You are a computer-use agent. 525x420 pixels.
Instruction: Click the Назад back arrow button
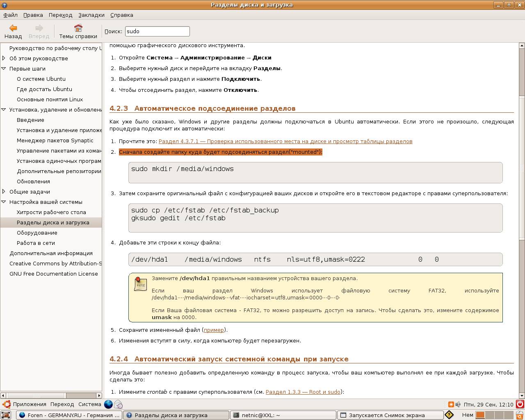click(x=13, y=31)
